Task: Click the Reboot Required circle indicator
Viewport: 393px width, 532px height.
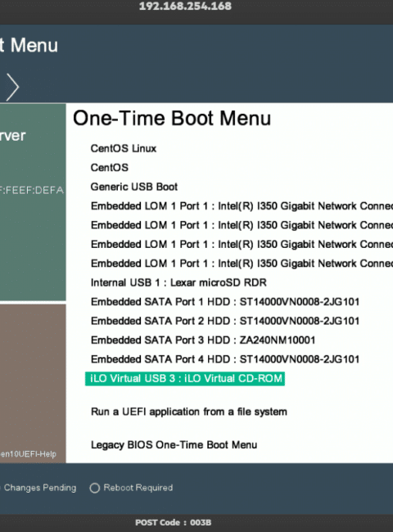Action: click(94, 488)
